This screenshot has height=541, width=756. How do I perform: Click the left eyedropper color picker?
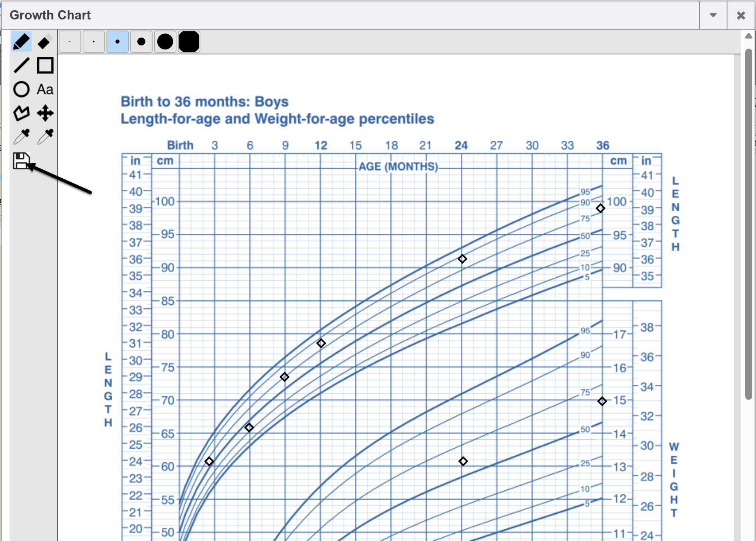pos(21,137)
